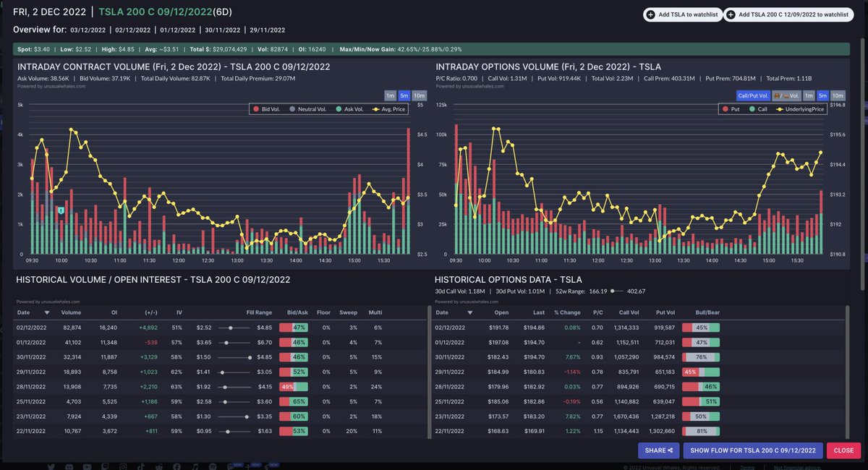Open overview for 29/11/2022
The image size is (868, 470).
pyautogui.click(x=268, y=30)
